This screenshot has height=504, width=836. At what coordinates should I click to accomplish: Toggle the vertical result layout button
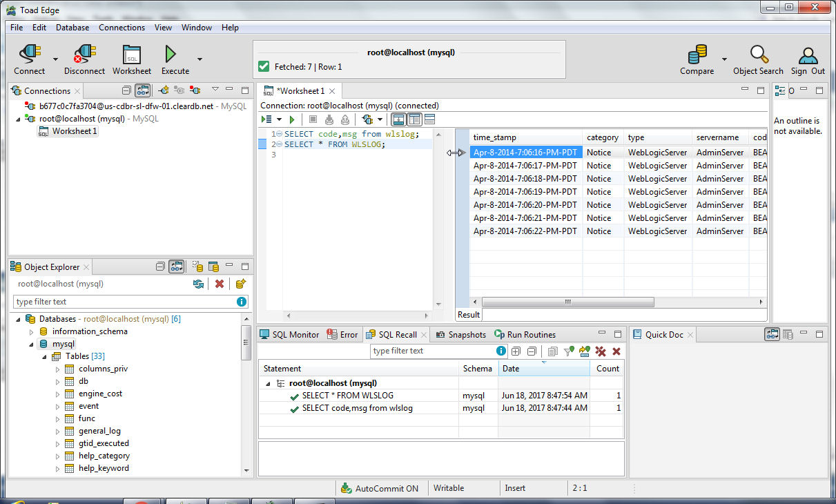pos(414,119)
